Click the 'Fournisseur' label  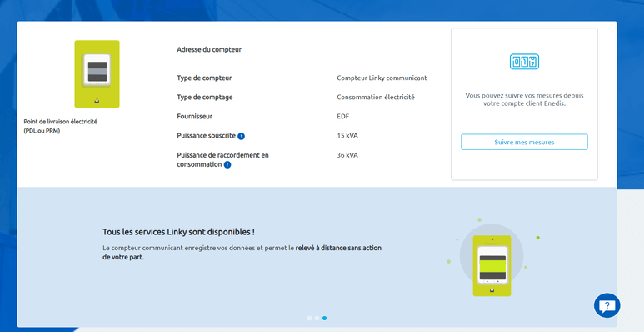(x=195, y=117)
